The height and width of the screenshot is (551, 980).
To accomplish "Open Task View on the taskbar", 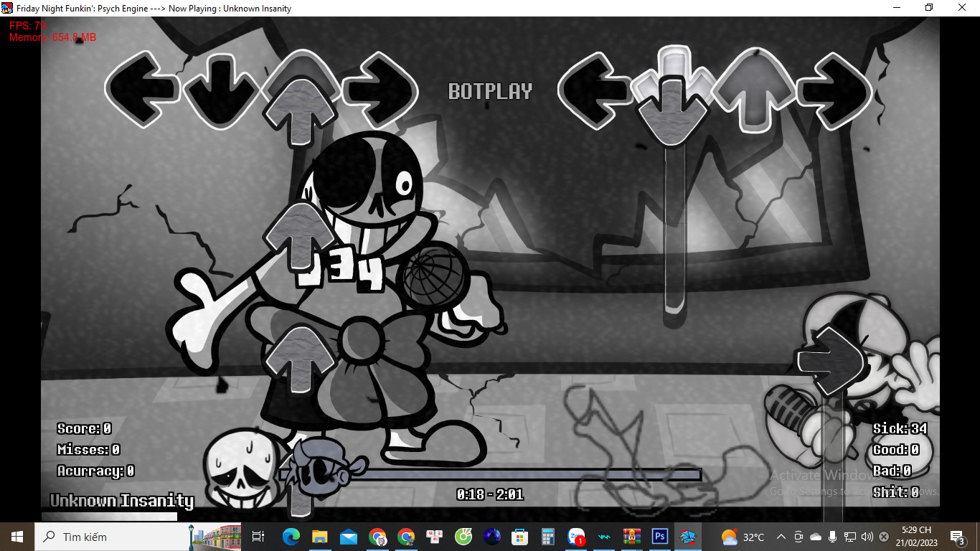I will [x=258, y=537].
